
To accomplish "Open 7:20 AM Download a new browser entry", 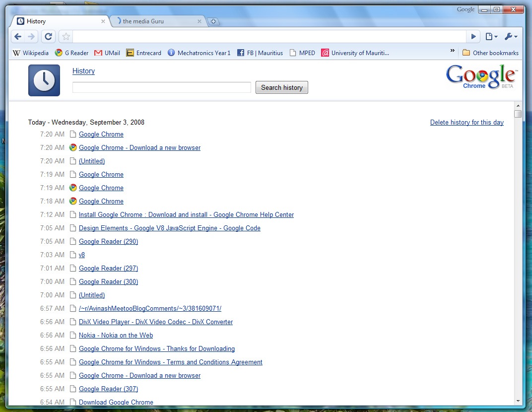I will (139, 147).
